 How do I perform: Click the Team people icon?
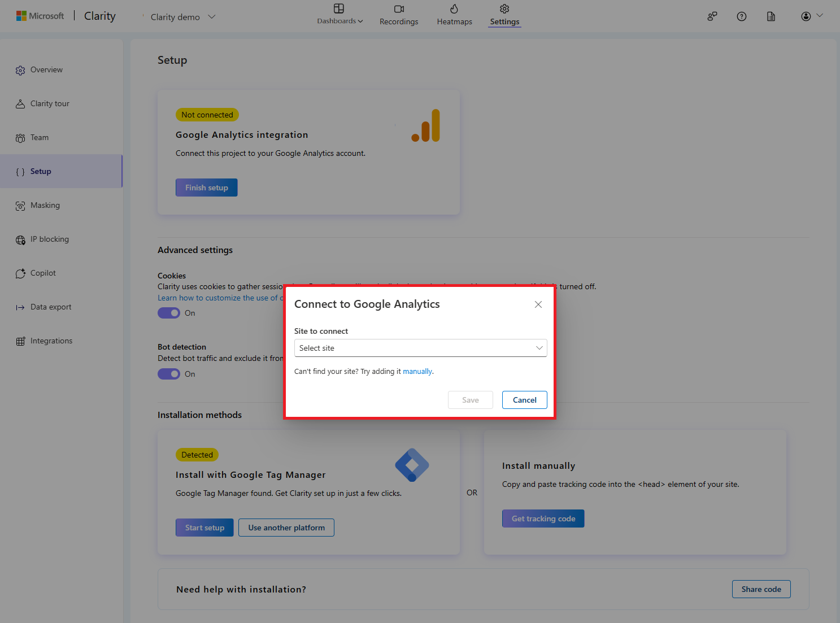point(20,138)
